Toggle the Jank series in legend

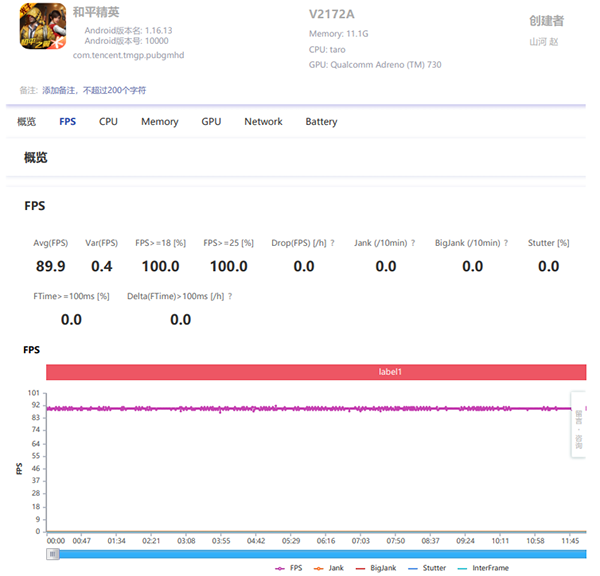point(329,568)
